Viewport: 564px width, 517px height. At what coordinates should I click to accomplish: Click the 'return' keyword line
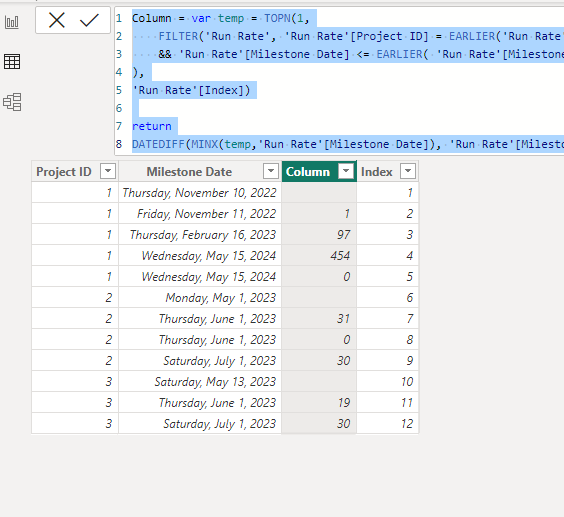click(x=151, y=126)
